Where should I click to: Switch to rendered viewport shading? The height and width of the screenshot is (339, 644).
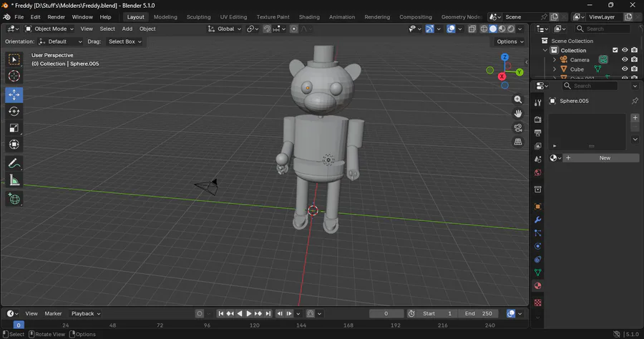511,29
